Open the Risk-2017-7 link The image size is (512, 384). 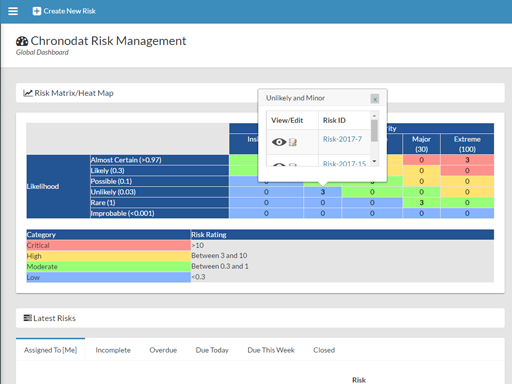click(x=342, y=139)
